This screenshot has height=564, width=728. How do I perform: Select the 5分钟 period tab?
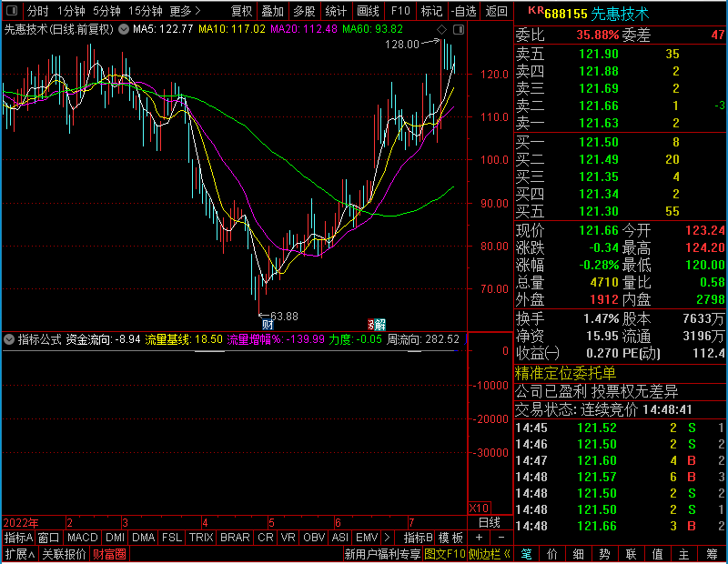[106, 11]
